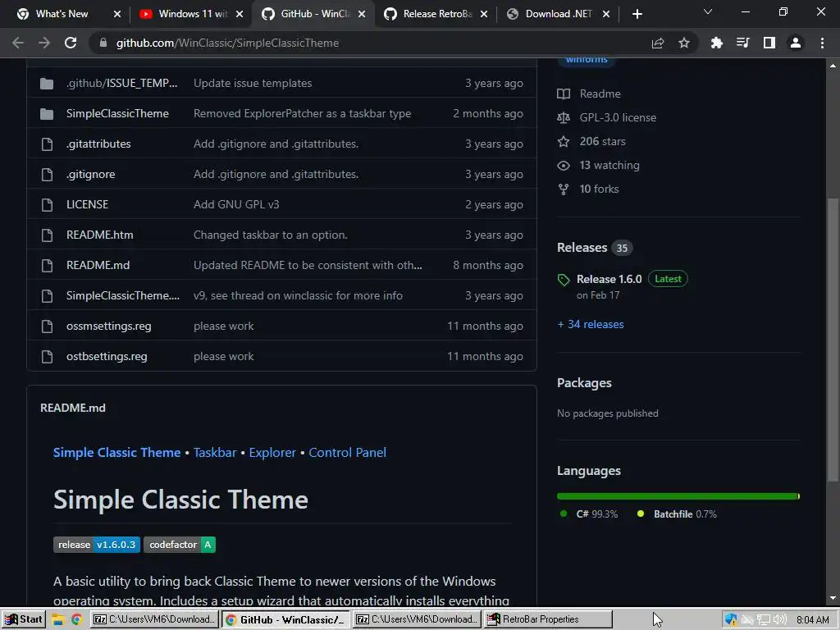840x630 pixels.
Task: Switch to the Download .NET tab
Action: (x=559, y=14)
